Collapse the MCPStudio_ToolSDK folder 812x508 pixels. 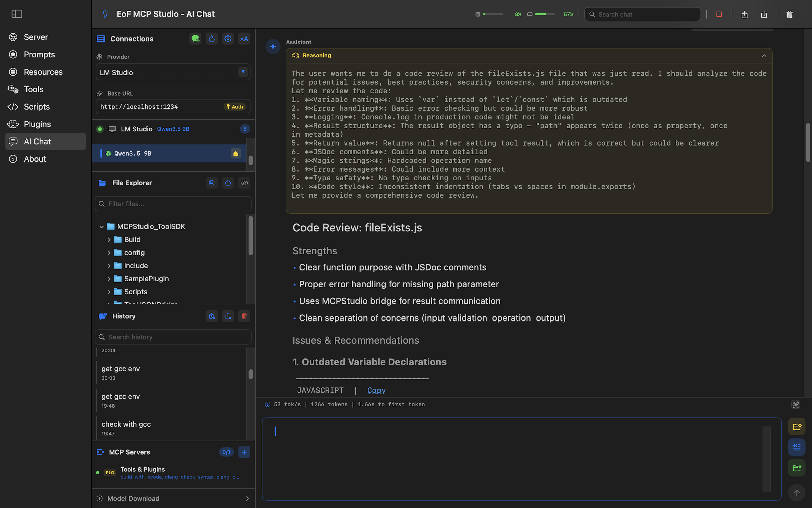(x=101, y=227)
